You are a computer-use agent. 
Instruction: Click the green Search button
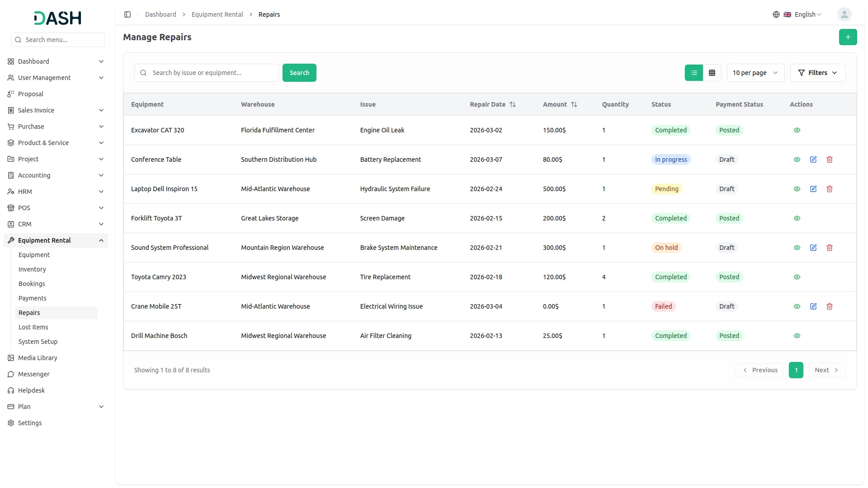pyautogui.click(x=299, y=73)
